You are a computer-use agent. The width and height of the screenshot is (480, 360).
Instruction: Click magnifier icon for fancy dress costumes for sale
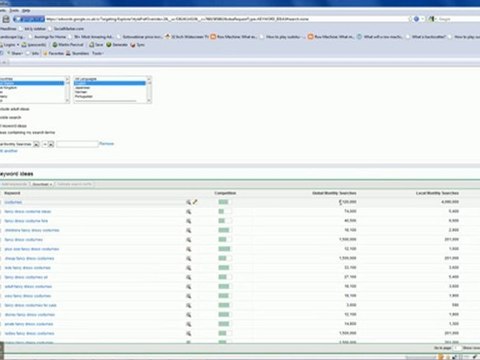click(x=189, y=305)
